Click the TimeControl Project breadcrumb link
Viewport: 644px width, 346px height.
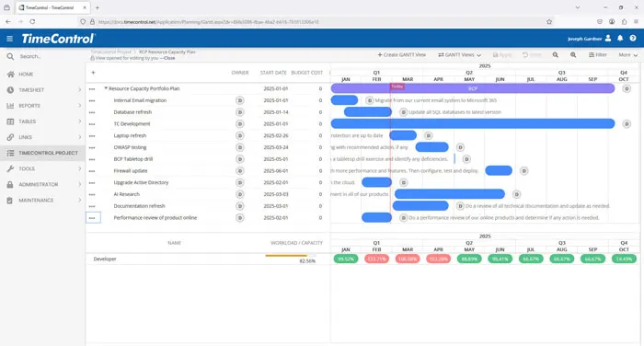[111, 52]
